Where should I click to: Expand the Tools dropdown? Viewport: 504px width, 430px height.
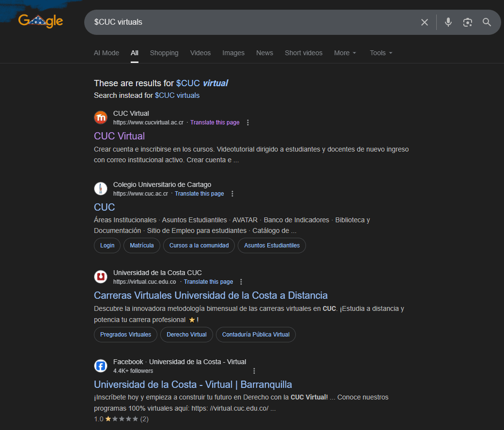(x=381, y=53)
